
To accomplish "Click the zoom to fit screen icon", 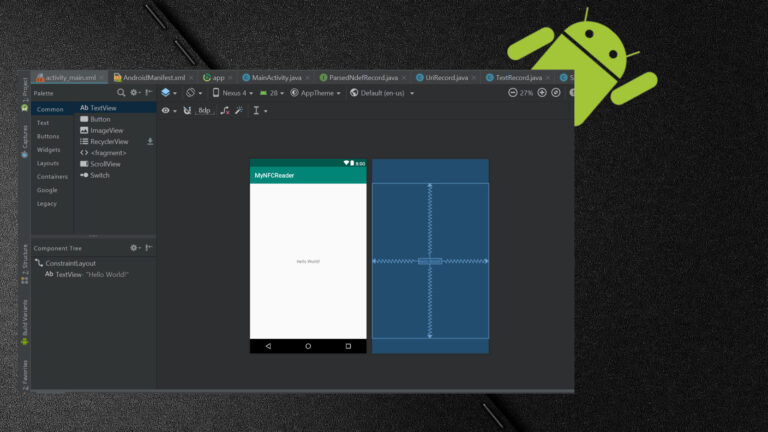I will point(556,93).
